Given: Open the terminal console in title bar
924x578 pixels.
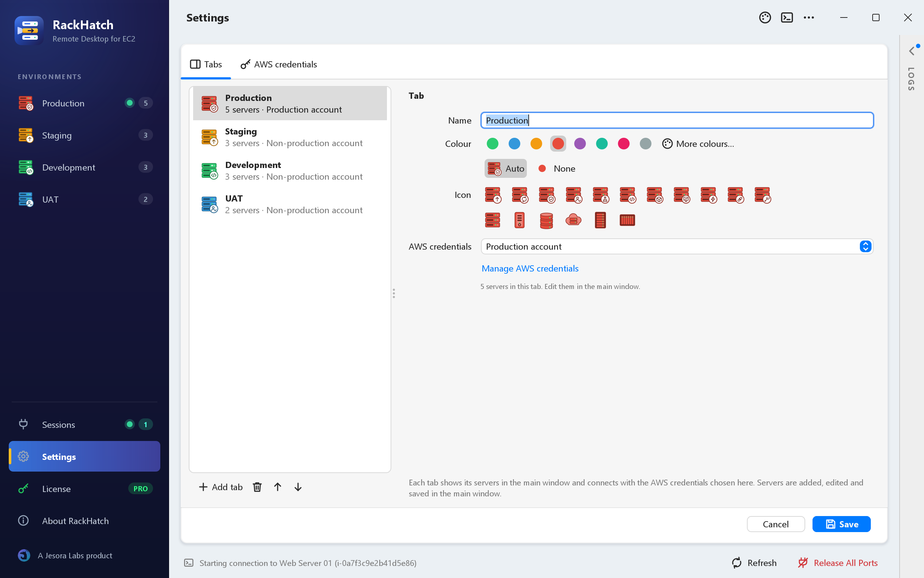Looking at the screenshot, I should (787, 17).
